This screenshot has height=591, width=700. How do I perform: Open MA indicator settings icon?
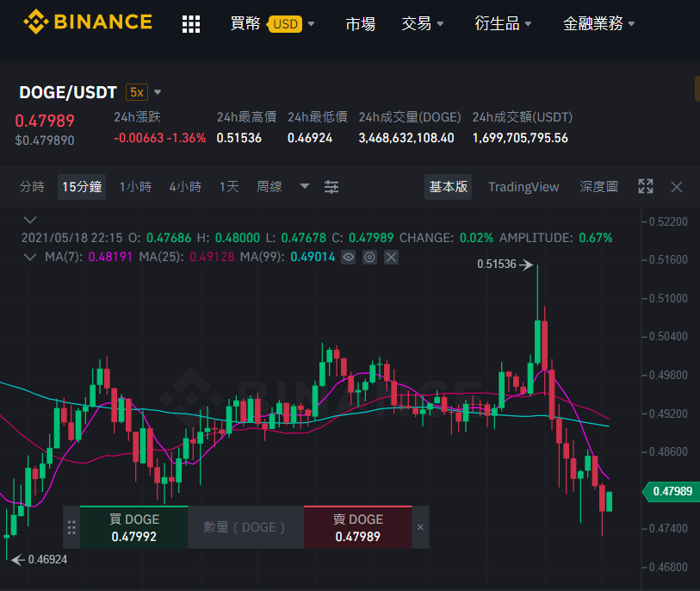(369, 257)
